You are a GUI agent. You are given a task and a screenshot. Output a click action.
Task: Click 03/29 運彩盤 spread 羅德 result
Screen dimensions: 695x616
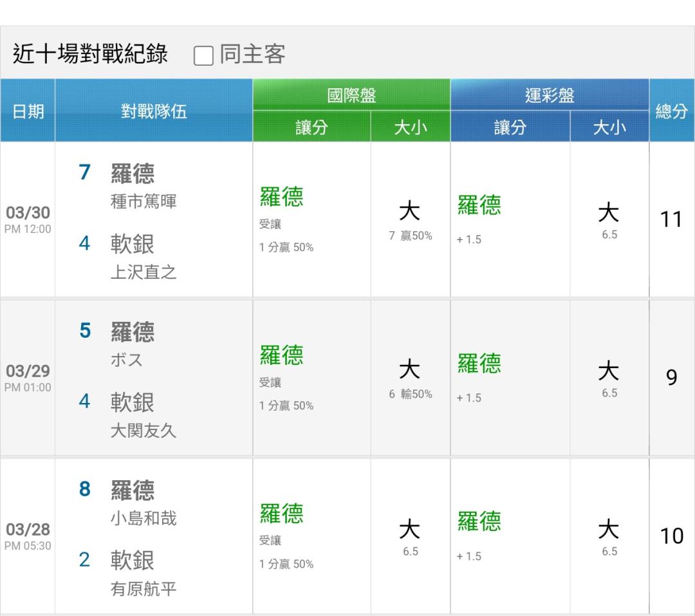(479, 363)
